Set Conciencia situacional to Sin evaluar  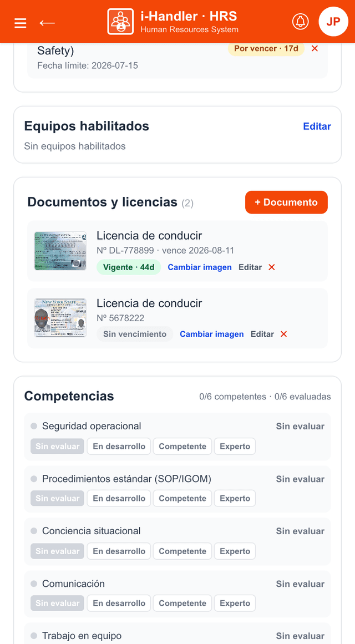pos(58,551)
